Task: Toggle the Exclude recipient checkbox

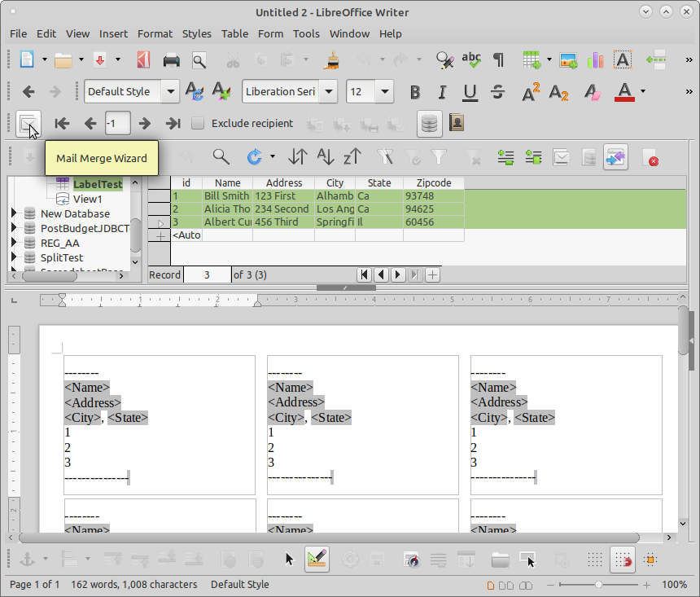Action: click(198, 124)
